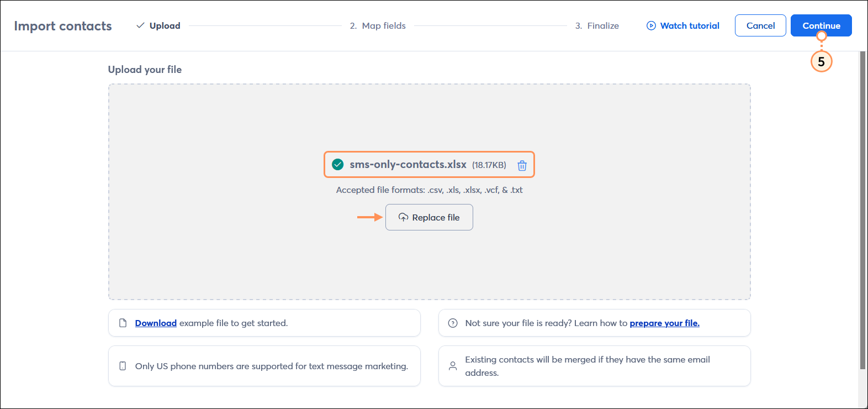Click the person icon by Existing contacts note
This screenshot has height=409, width=868.
coord(453,366)
